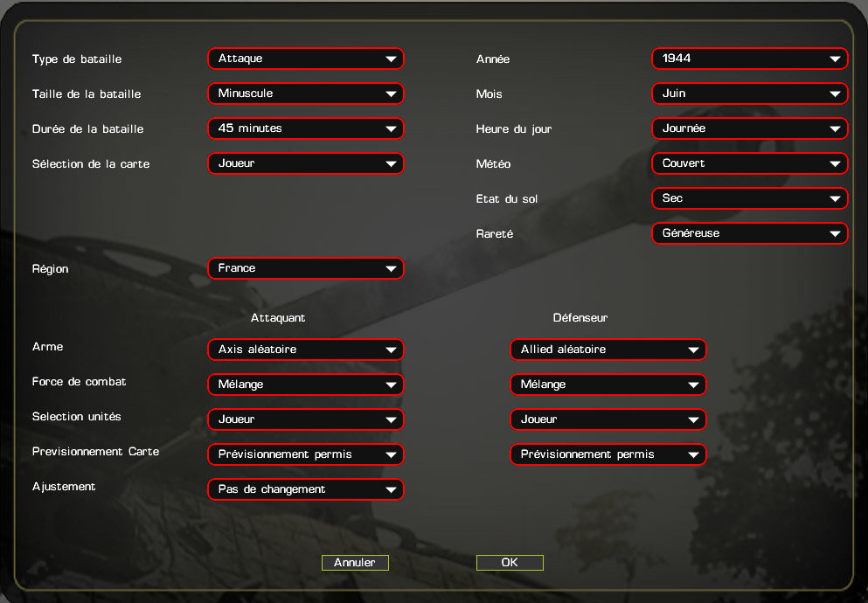This screenshot has width=868, height=603.
Task: Change the Etat du sol setting
Action: (749, 198)
